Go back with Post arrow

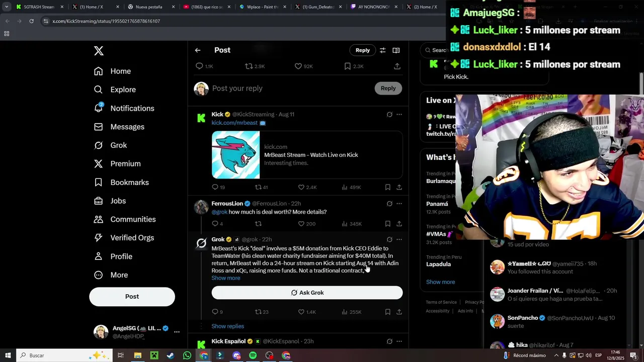pyautogui.click(x=198, y=50)
